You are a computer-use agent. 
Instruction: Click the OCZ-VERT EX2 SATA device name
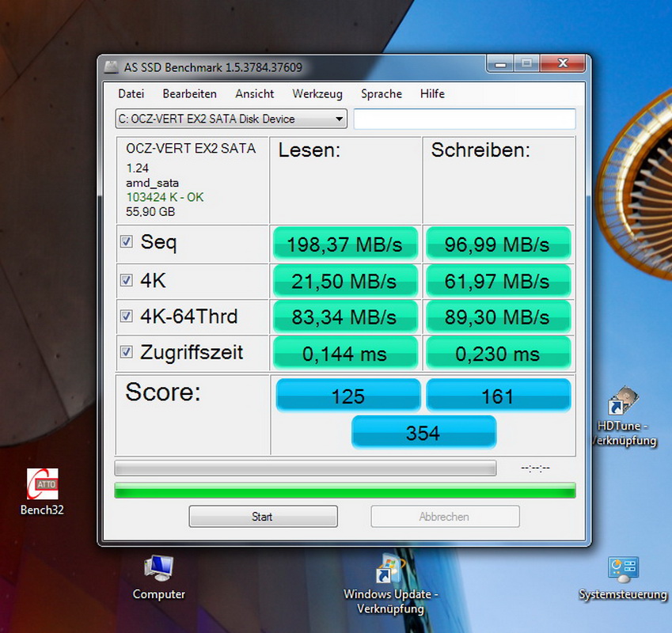191,148
